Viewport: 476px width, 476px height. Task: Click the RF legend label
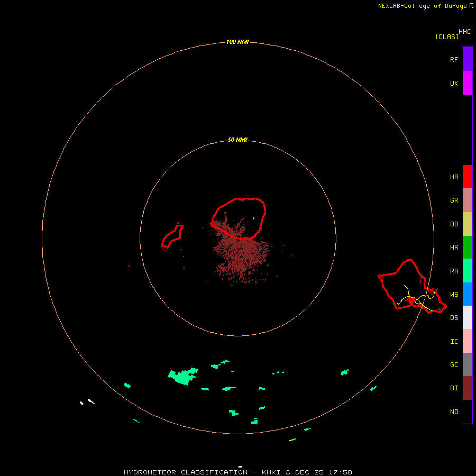point(454,59)
